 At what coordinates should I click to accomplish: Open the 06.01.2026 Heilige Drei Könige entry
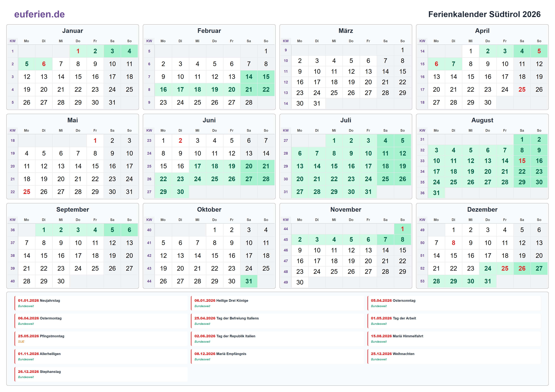(x=277, y=303)
